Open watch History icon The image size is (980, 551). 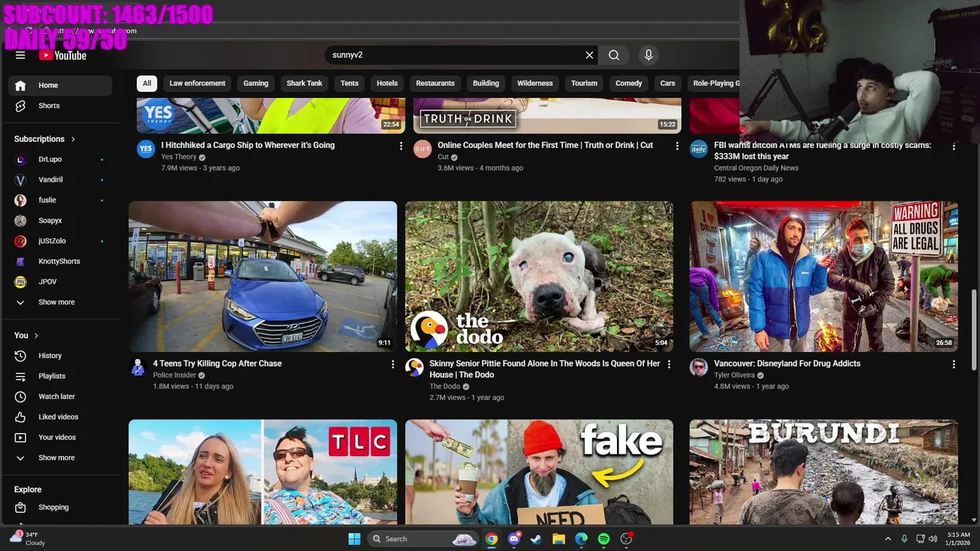(x=21, y=356)
